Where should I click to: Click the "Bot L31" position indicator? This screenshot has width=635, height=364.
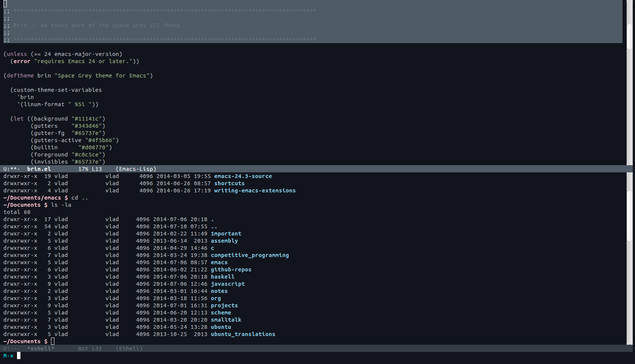90,349
